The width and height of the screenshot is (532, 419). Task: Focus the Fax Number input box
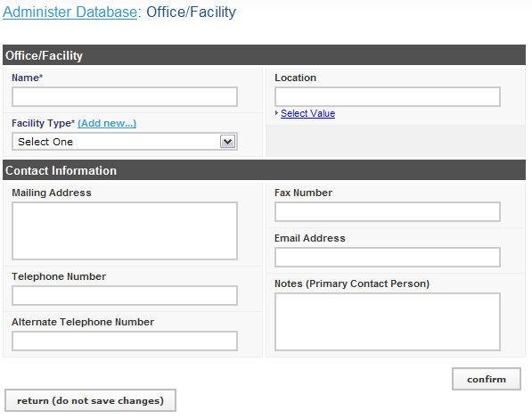[x=388, y=212]
